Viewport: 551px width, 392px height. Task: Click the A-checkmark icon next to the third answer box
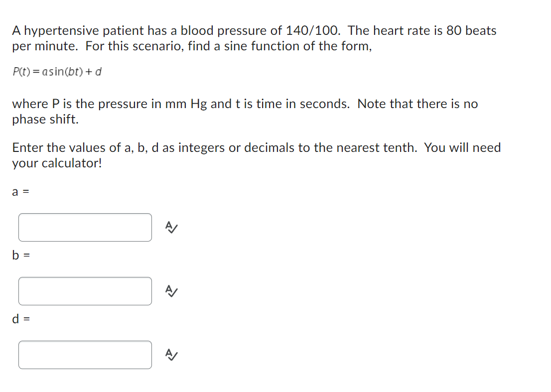(x=171, y=355)
